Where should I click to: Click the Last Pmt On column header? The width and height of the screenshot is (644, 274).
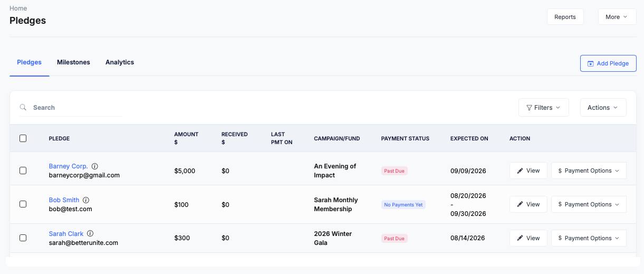282,138
